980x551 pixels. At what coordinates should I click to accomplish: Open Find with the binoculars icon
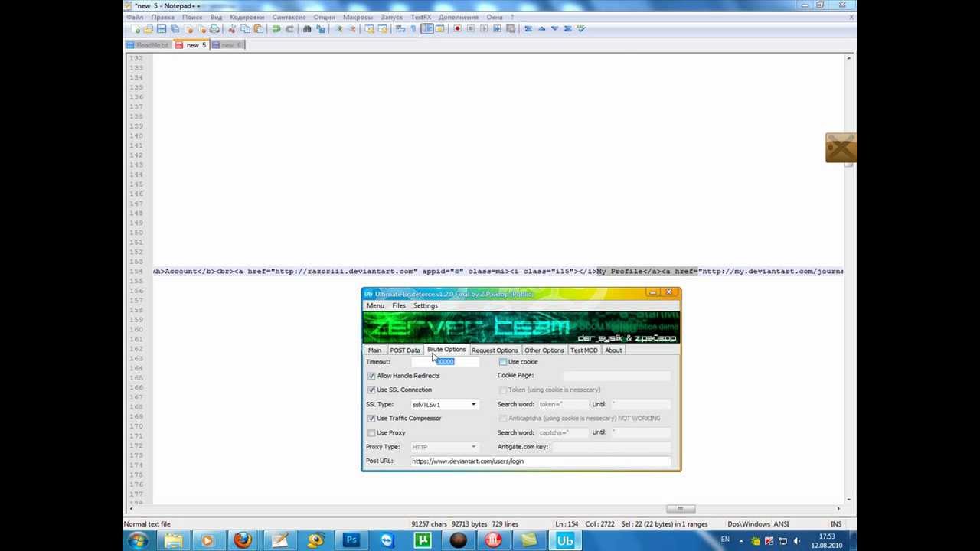point(307,29)
